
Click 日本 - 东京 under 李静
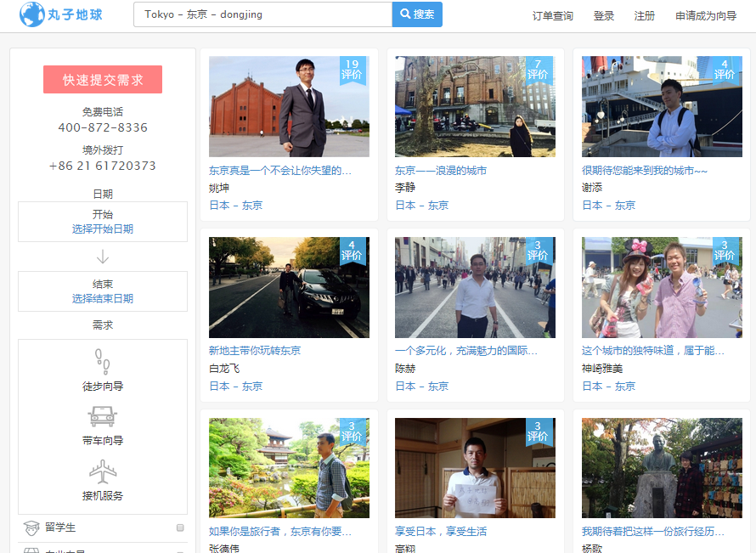point(422,206)
